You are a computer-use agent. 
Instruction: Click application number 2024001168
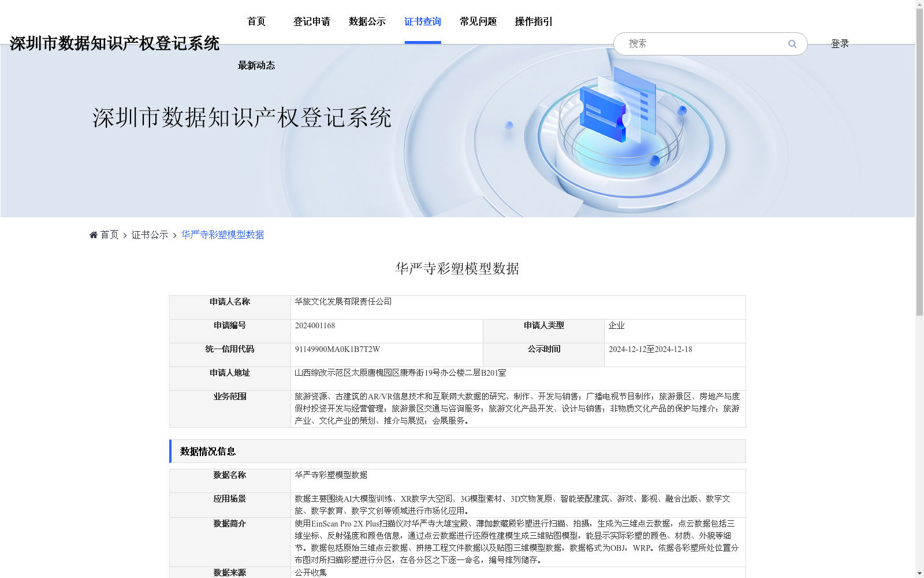tap(315, 325)
